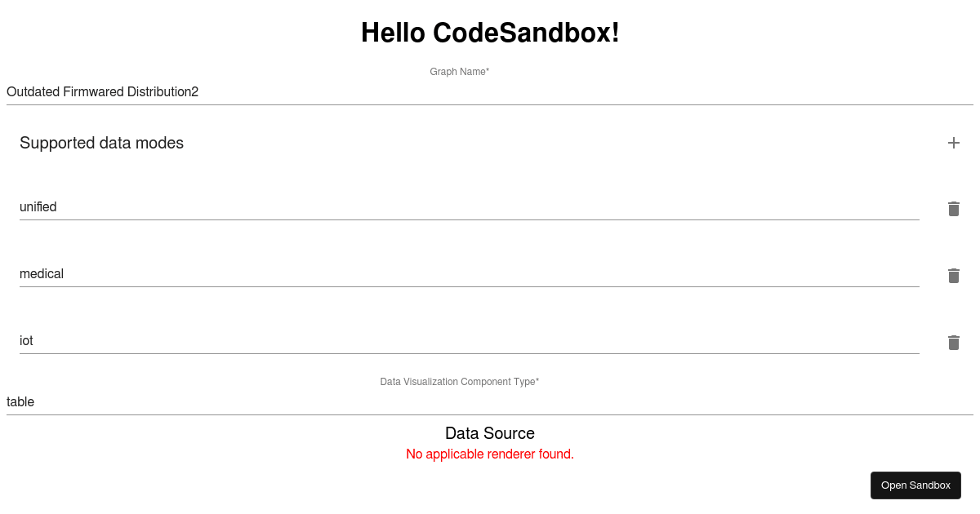The width and height of the screenshot is (980, 514).
Task: Click the "Hello CodeSandbox!" heading
Action: [490, 33]
